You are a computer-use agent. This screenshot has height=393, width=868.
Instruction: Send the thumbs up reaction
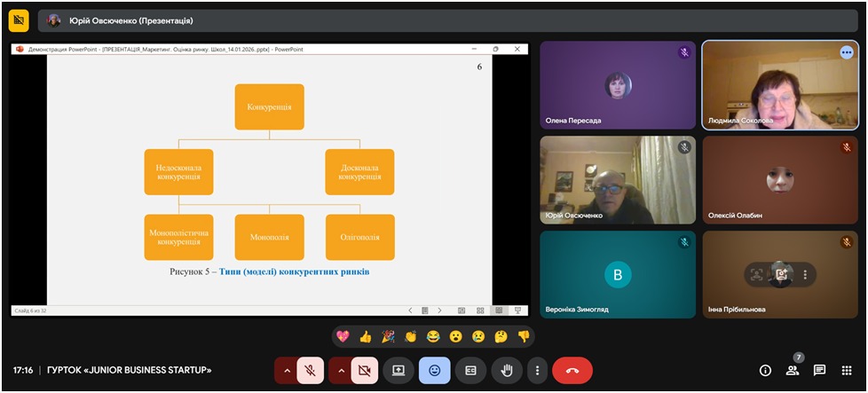click(x=365, y=336)
